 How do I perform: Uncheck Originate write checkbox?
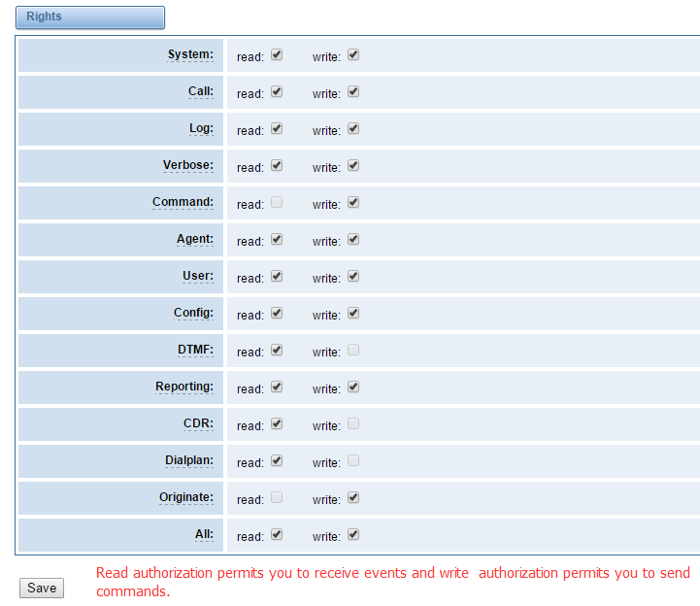click(353, 497)
